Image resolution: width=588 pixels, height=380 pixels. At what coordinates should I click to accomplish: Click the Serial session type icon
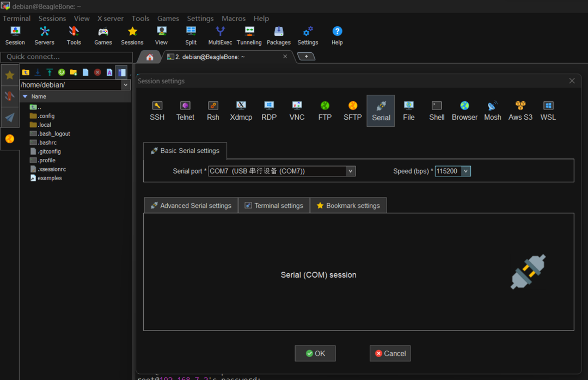click(381, 111)
